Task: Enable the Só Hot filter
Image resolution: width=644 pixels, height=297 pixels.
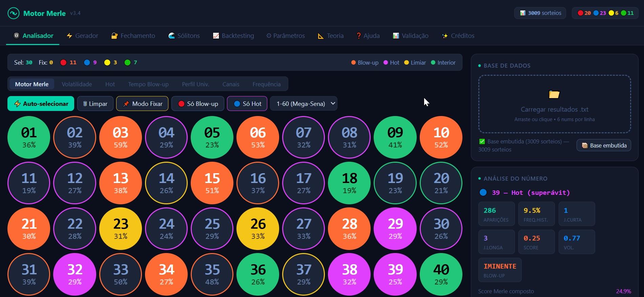Action: 247,104
